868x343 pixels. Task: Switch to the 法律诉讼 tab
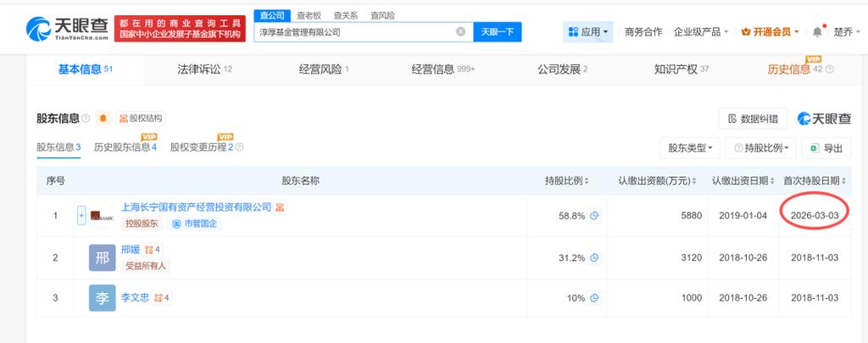click(204, 69)
